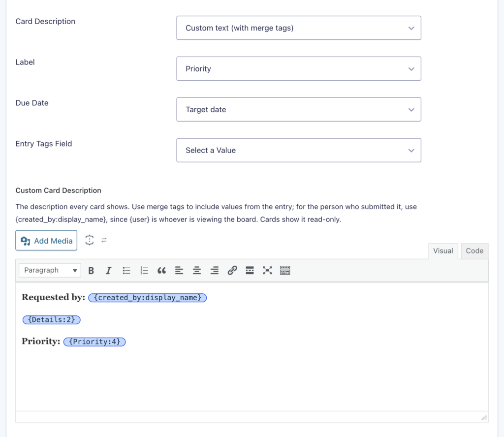Apply italic formatting
The image size is (504, 437).
[x=109, y=271]
